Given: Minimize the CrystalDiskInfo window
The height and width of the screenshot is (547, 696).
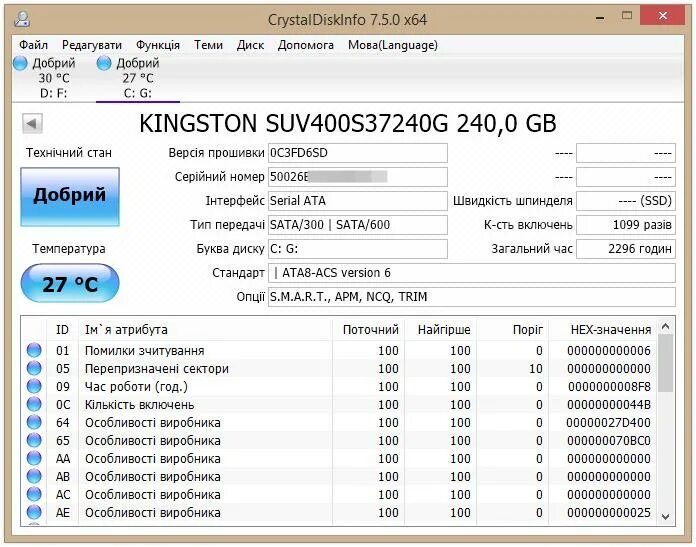Looking at the screenshot, I should (600, 17).
